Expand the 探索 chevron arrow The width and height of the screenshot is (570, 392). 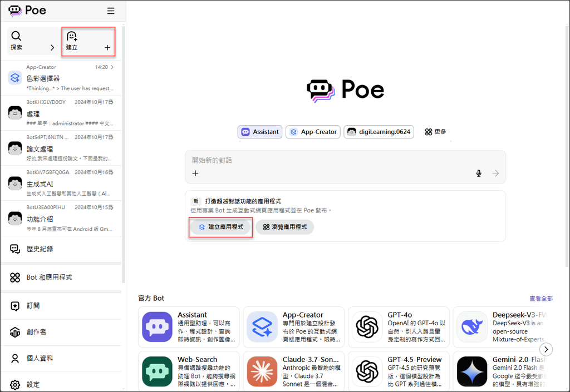tap(52, 48)
